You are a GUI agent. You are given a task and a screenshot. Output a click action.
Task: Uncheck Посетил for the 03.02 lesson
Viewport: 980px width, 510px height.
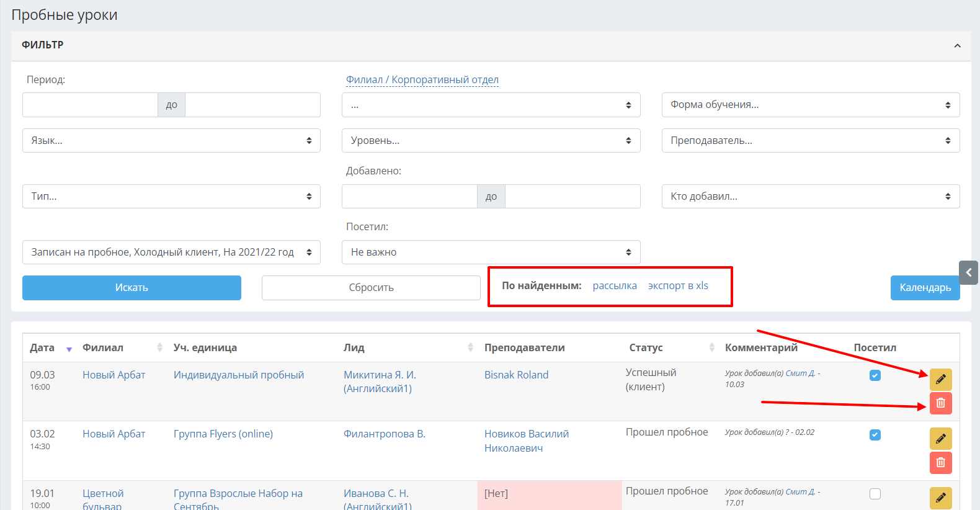[875, 435]
